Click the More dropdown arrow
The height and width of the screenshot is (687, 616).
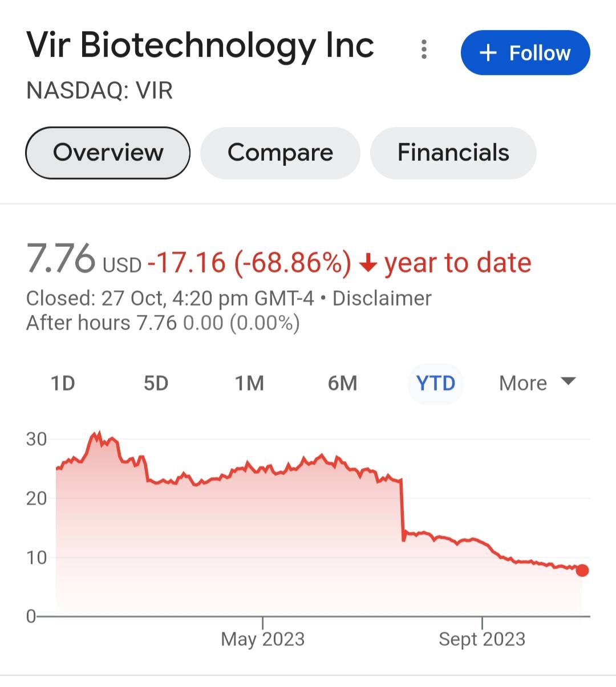pyautogui.click(x=569, y=381)
